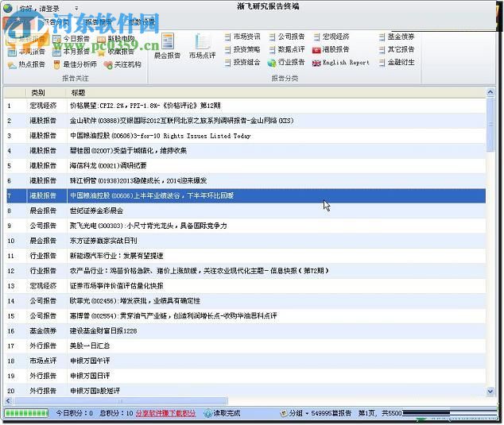Select 市场资讯 category

242,37
